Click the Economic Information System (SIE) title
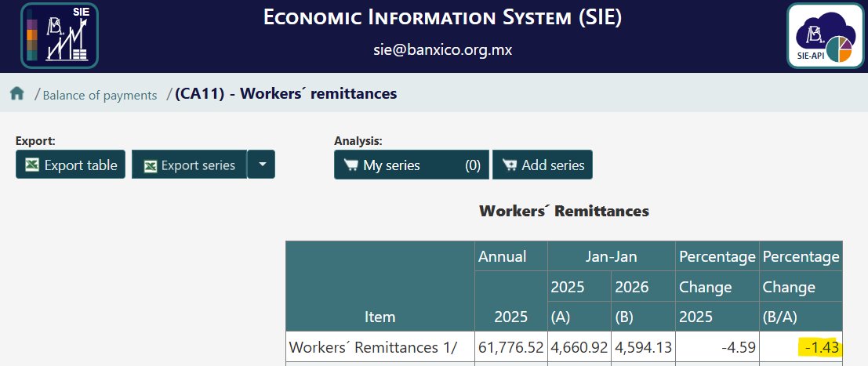This screenshot has height=366, width=868. point(442,17)
